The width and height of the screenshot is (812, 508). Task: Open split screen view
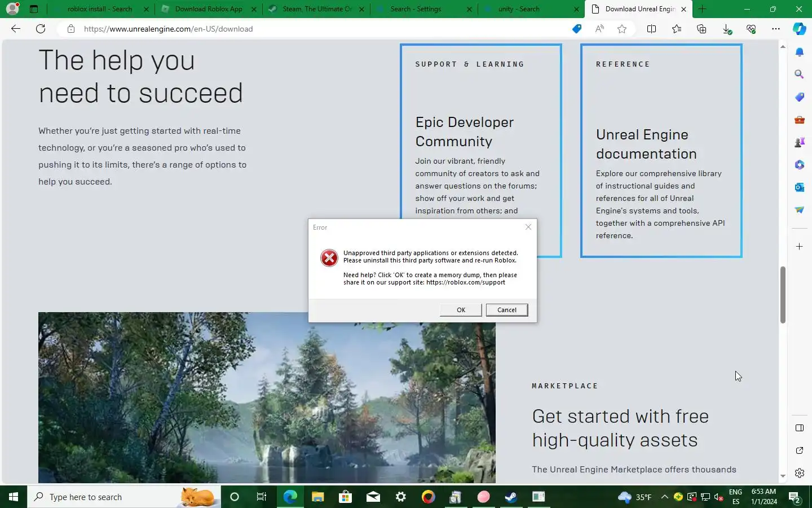tap(651, 29)
